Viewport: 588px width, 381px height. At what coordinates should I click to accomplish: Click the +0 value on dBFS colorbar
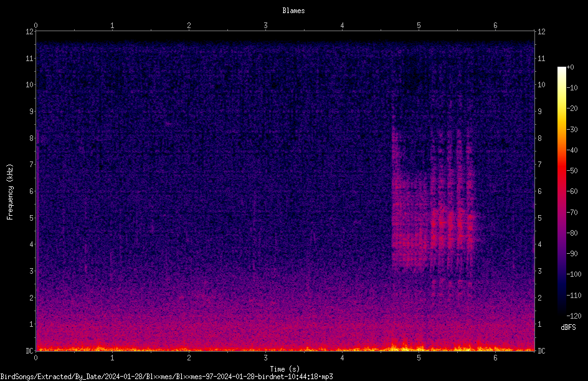pyautogui.click(x=570, y=67)
